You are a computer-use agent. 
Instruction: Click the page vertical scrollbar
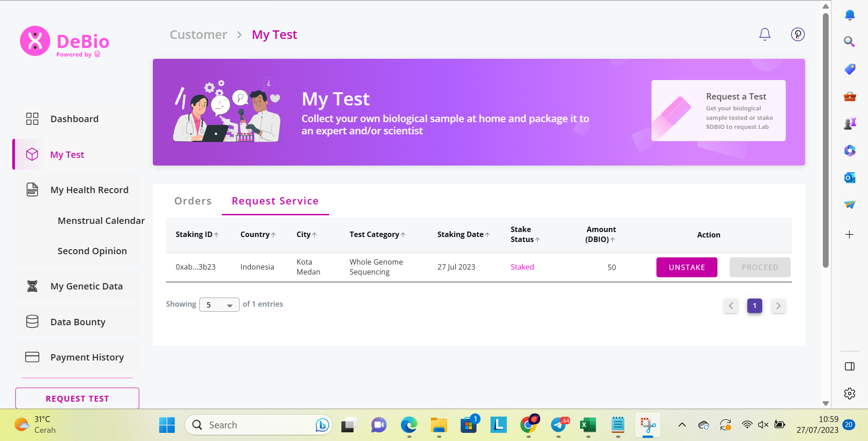click(x=826, y=140)
